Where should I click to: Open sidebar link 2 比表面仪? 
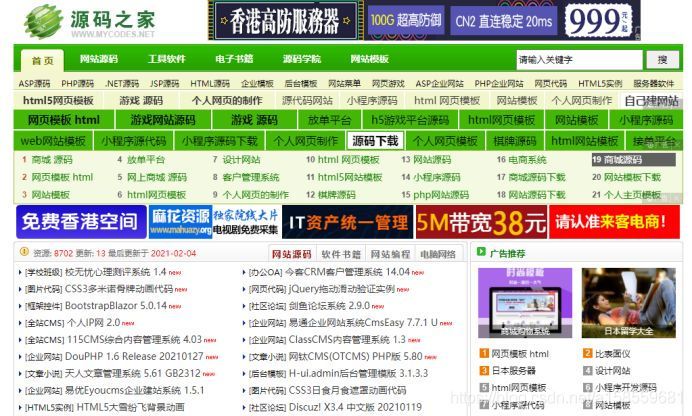coord(613,354)
